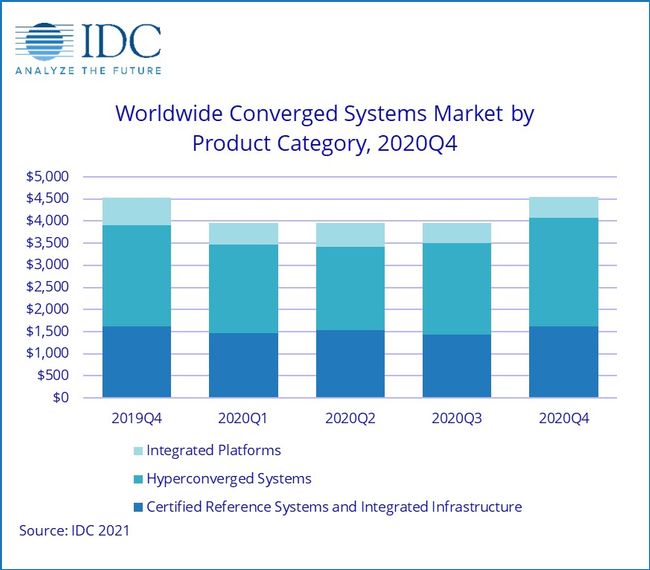Select the 'Integrated Platforms' legend label

click(x=213, y=450)
